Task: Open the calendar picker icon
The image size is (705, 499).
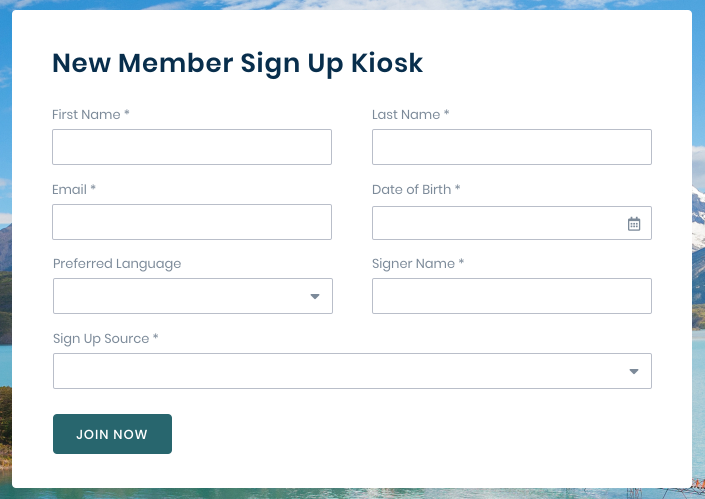Action: pos(634,223)
